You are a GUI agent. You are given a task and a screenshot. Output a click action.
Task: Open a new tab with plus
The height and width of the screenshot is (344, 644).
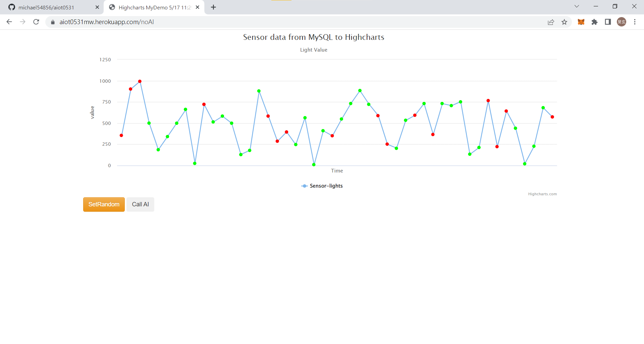click(213, 7)
